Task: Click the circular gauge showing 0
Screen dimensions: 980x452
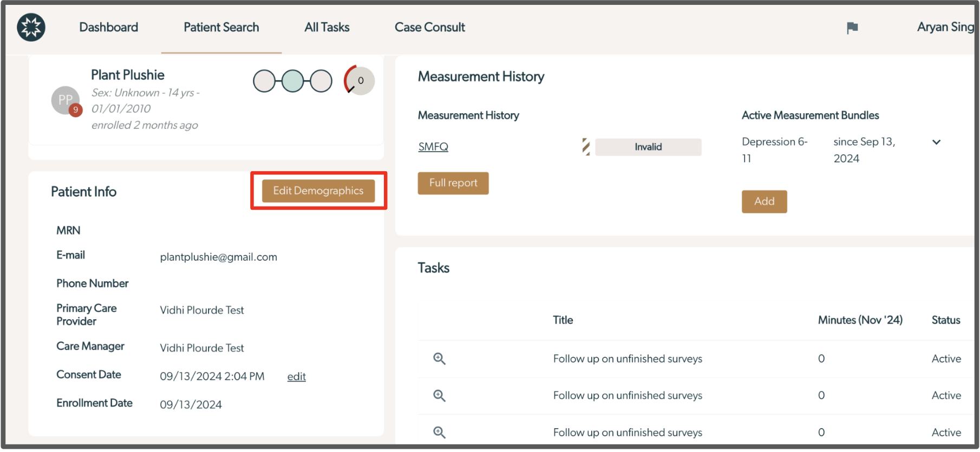Action: coord(359,81)
